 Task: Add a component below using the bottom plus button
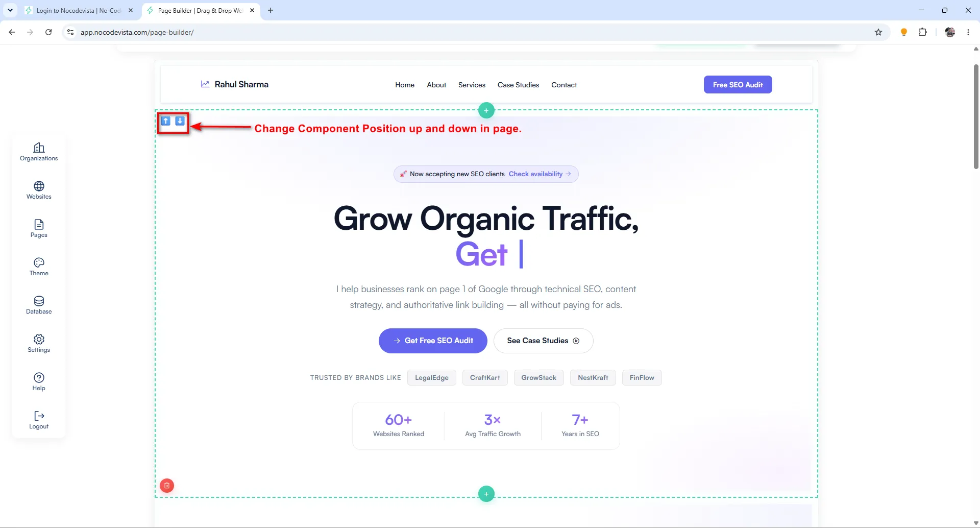click(486, 494)
